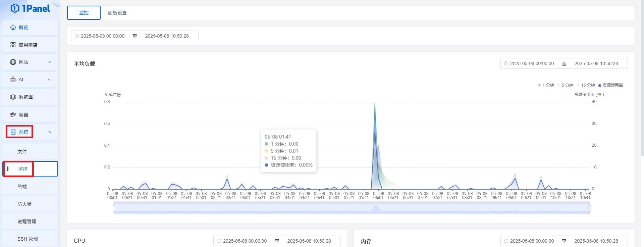Go to 应用商店 page

[30, 45]
